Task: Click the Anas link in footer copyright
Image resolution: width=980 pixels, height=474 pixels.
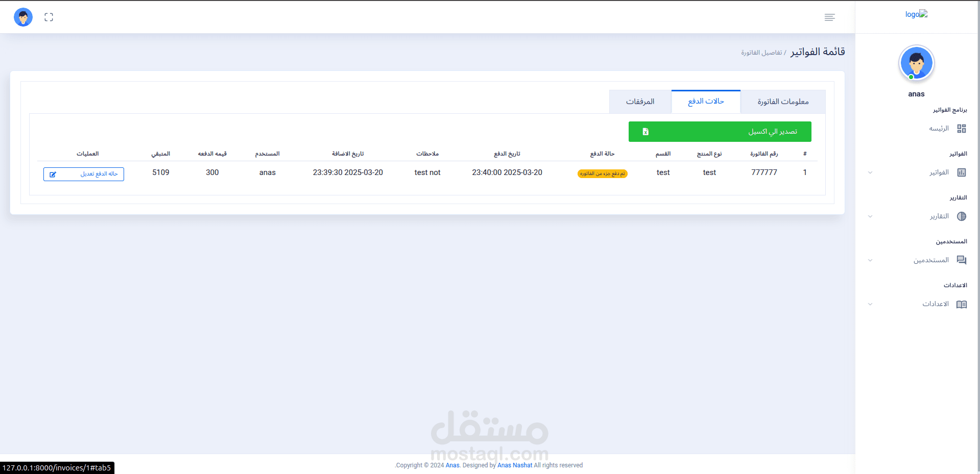Action: [x=452, y=465]
